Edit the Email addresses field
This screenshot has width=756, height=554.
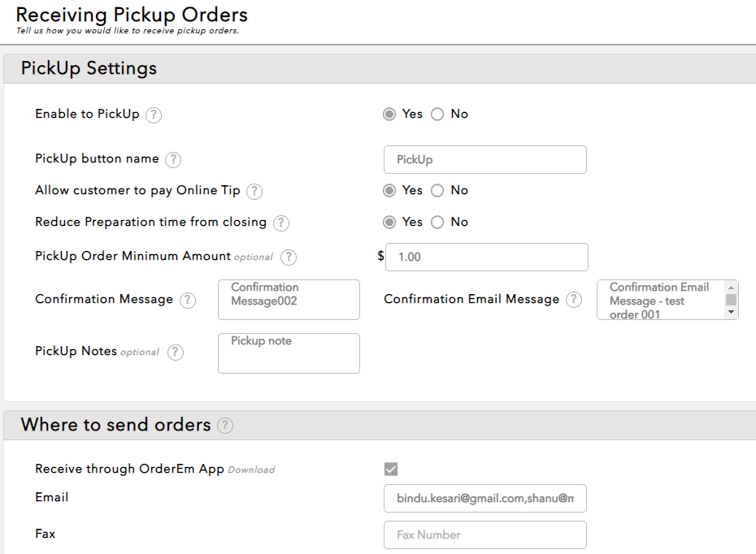(x=484, y=498)
